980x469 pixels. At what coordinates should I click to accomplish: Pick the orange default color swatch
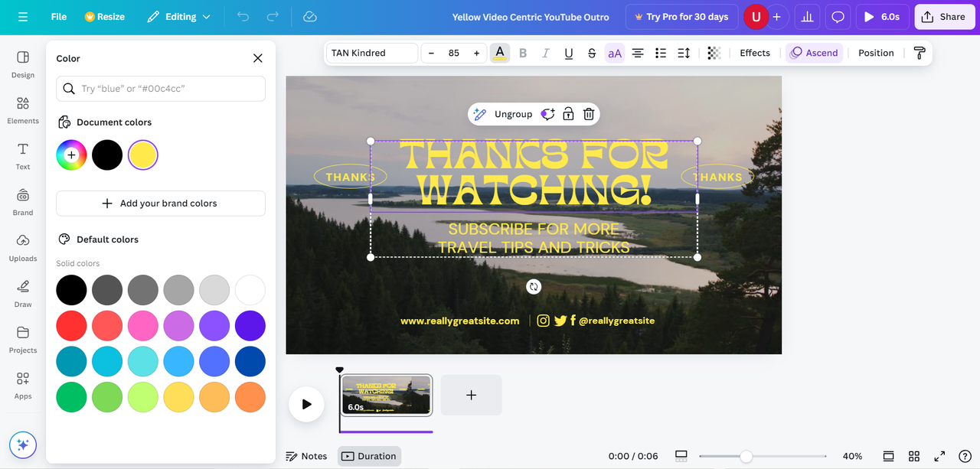[x=250, y=397]
